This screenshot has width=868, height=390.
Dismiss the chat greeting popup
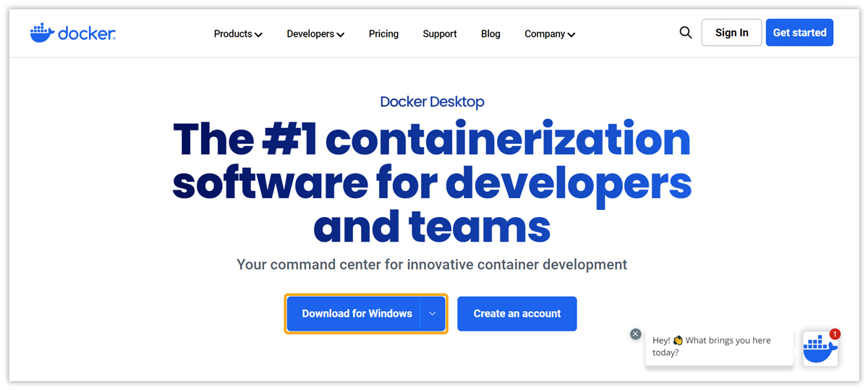tap(635, 334)
